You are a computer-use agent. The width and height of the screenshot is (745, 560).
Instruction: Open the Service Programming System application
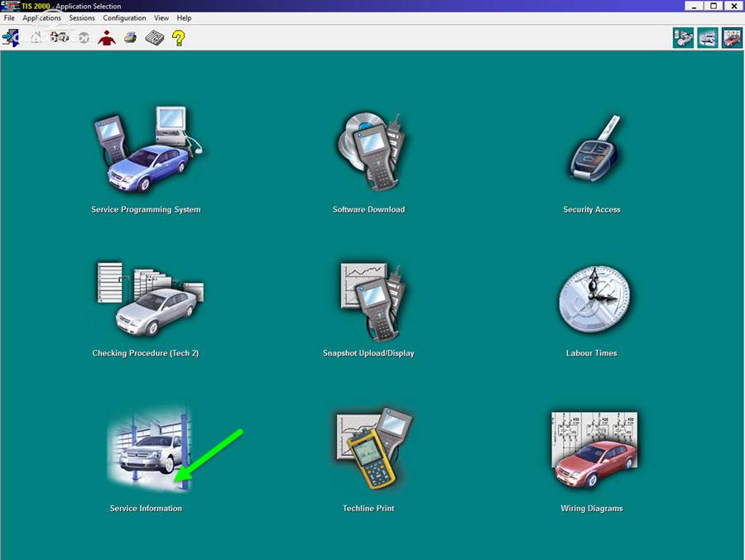tap(147, 150)
